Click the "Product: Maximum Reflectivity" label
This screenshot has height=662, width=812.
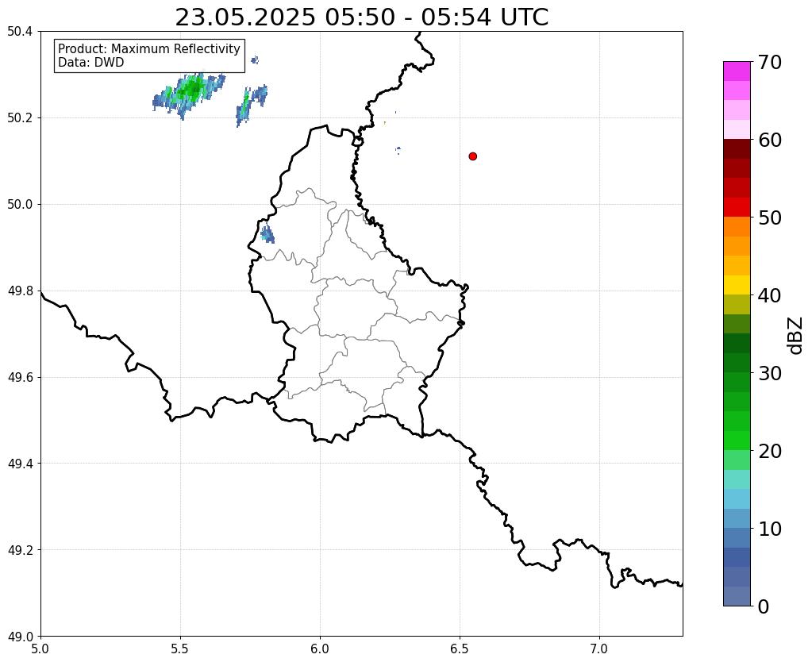coord(149,48)
